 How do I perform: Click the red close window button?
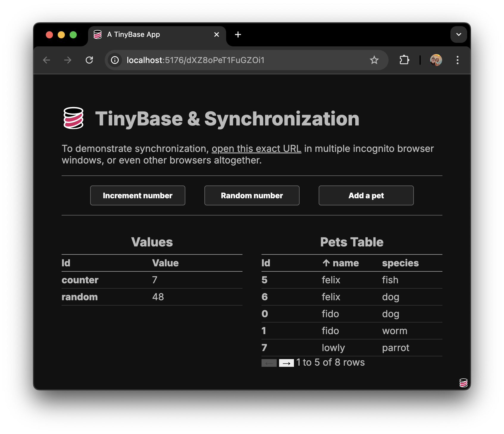pyautogui.click(x=49, y=35)
